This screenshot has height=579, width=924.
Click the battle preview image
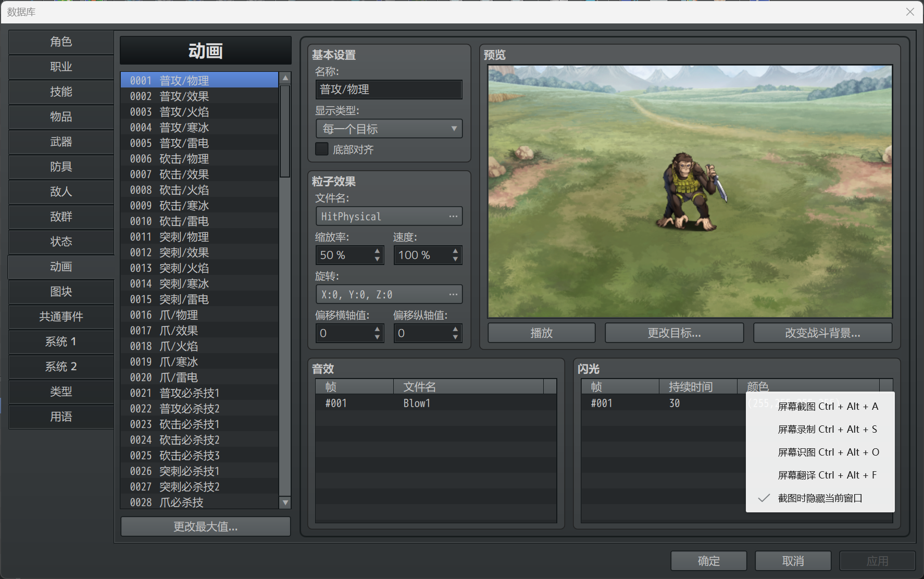pos(690,191)
